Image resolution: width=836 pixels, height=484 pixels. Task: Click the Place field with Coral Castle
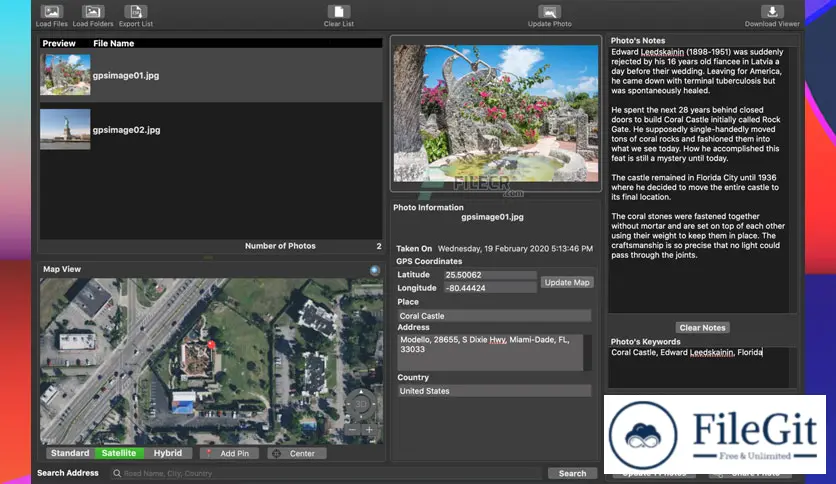[494, 316]
